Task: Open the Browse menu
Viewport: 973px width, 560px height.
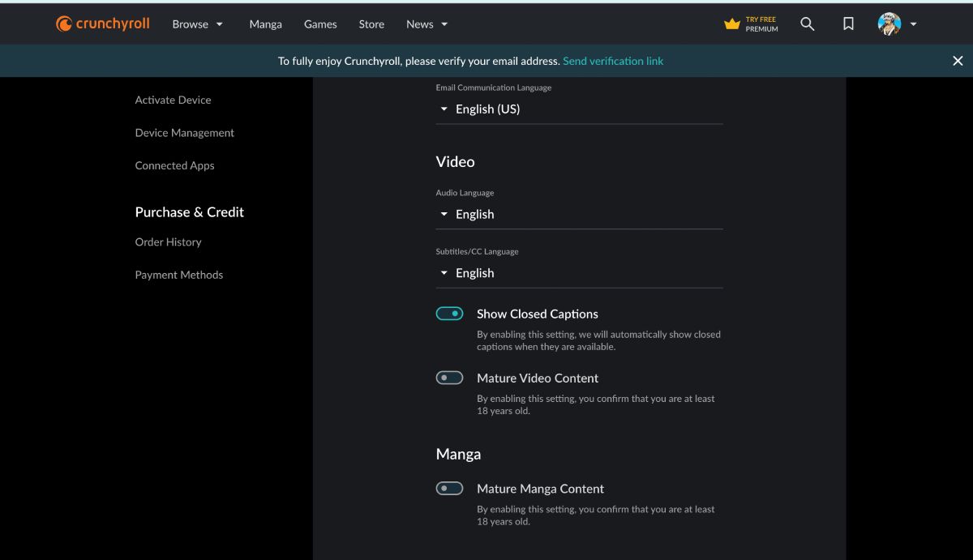Action: [x=197, y=24]
